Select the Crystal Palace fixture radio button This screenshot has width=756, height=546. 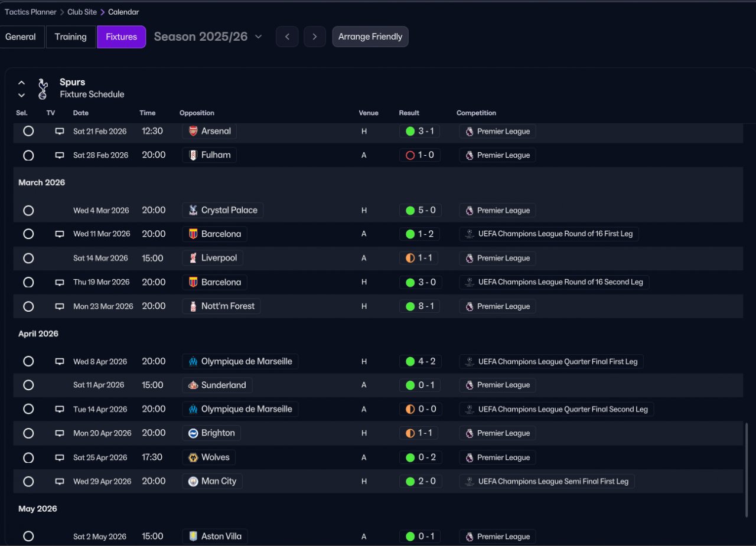tap(28, 210)
